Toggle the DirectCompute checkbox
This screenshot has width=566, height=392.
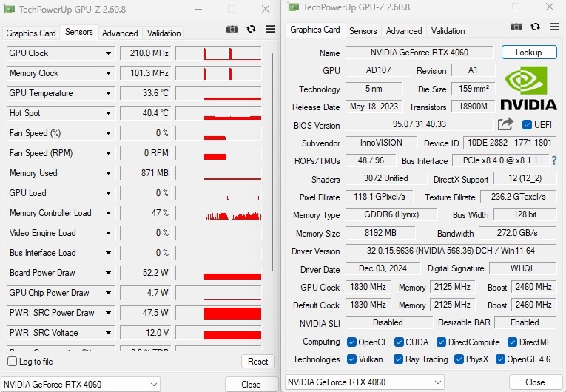[x=441, y=342]
